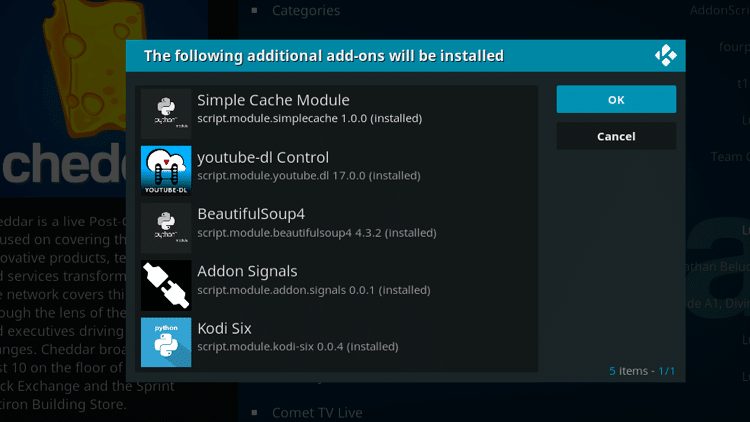Click the Addon Signals plug icon
Image resolution: width=750 pixels, height=422 pixels.
166,285
